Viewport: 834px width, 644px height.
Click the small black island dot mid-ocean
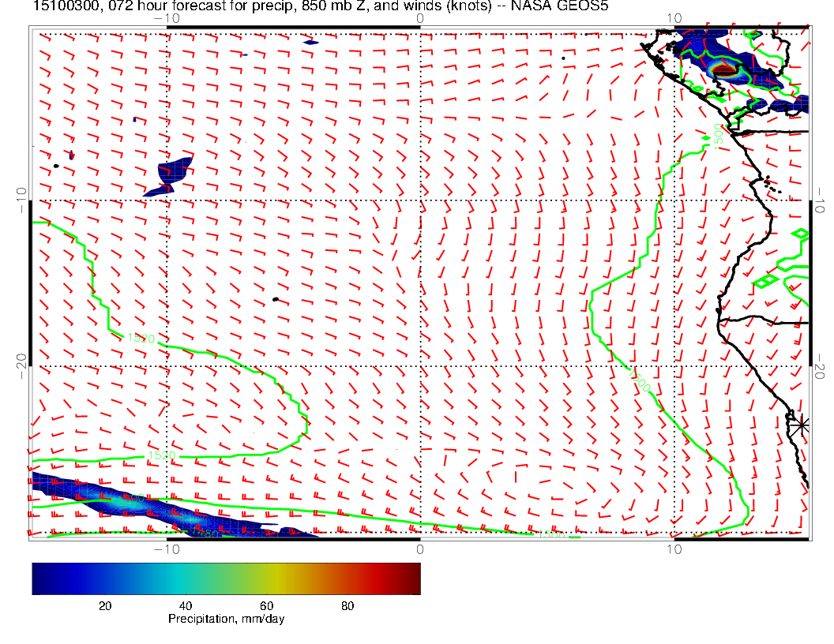(x=275, y=299)
